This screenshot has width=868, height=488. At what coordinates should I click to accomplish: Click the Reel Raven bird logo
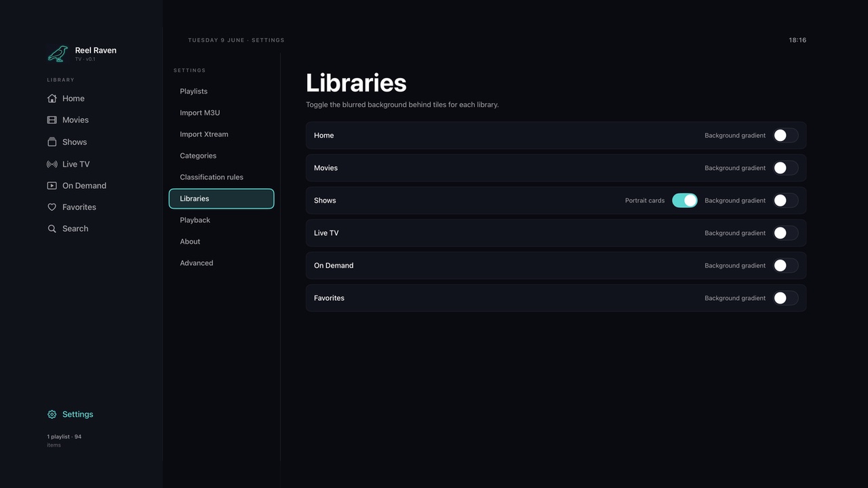58,54
